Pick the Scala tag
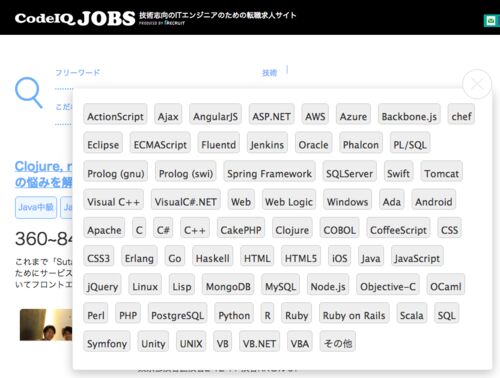This screenshot has width=500, height=378. (x=412, y=313)
